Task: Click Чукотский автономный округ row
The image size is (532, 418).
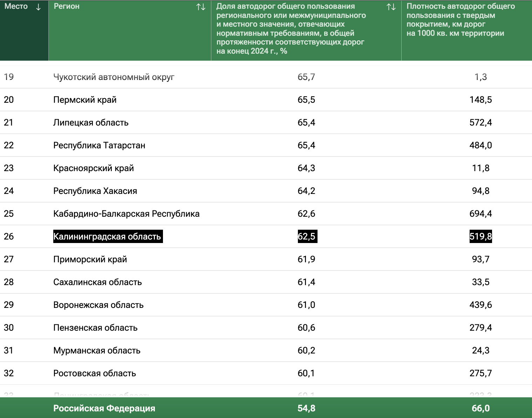Action: [266, 77]
